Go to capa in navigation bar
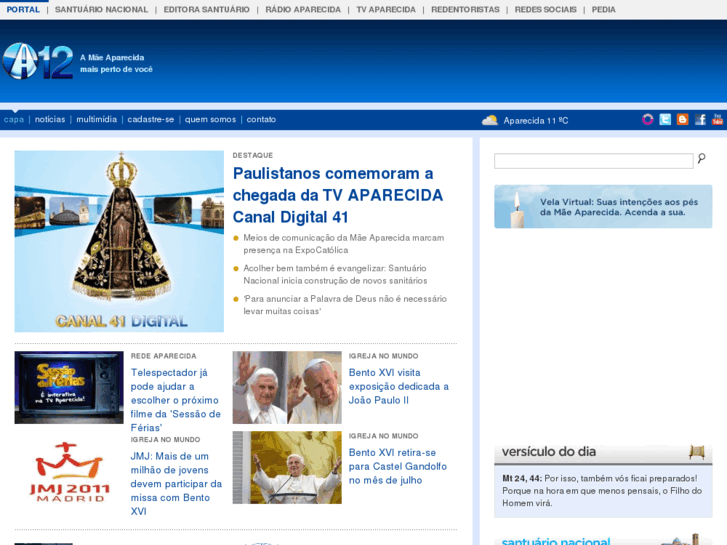 (x=14, y=119)
